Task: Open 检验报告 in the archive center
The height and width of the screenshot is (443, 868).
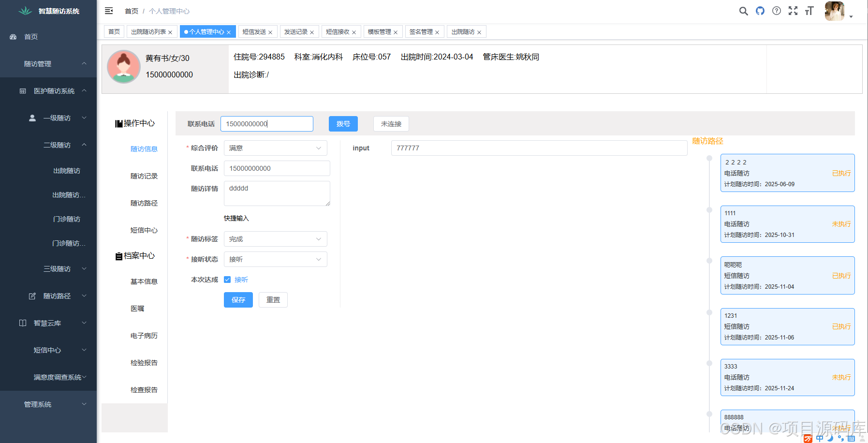Action: tap(144, 363)
